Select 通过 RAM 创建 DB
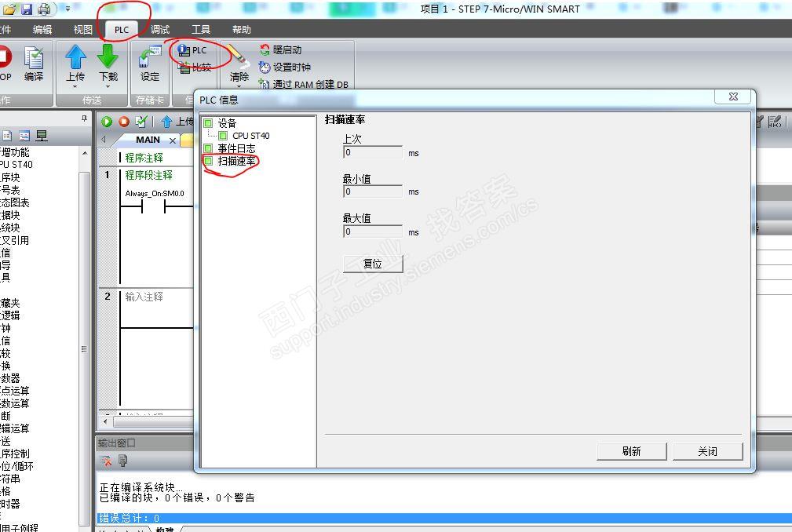The image size is (792, 532). point(304,84)
